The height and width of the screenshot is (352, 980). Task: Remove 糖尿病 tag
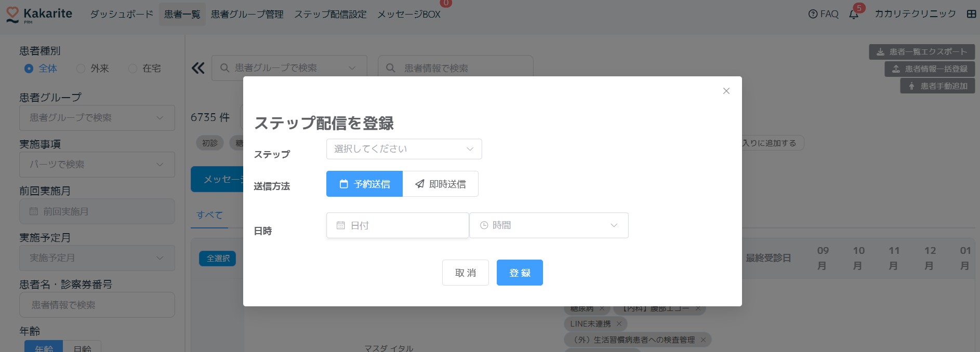(602, 309)
